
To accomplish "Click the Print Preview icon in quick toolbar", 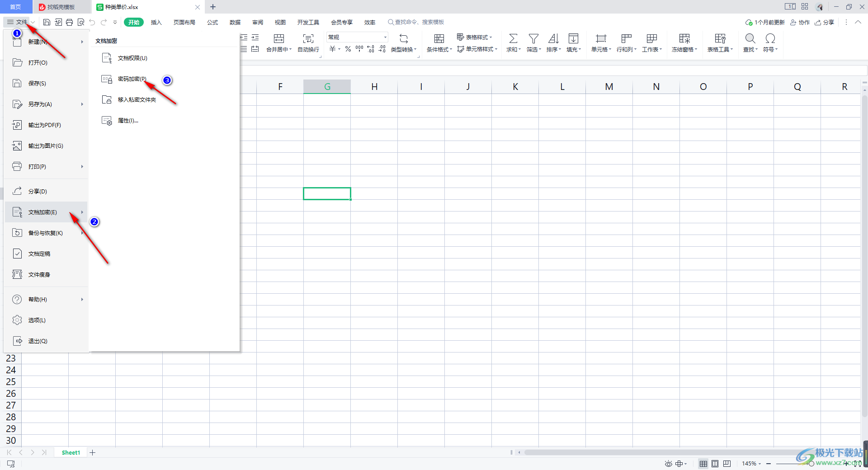I will pyautogui.click(x=81, y=22).
